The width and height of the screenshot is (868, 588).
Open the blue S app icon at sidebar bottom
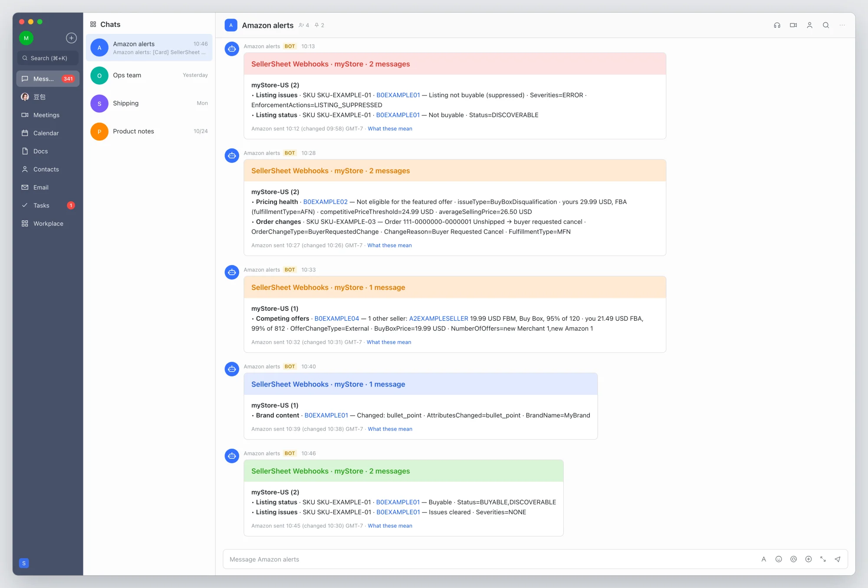pos(24,563)
